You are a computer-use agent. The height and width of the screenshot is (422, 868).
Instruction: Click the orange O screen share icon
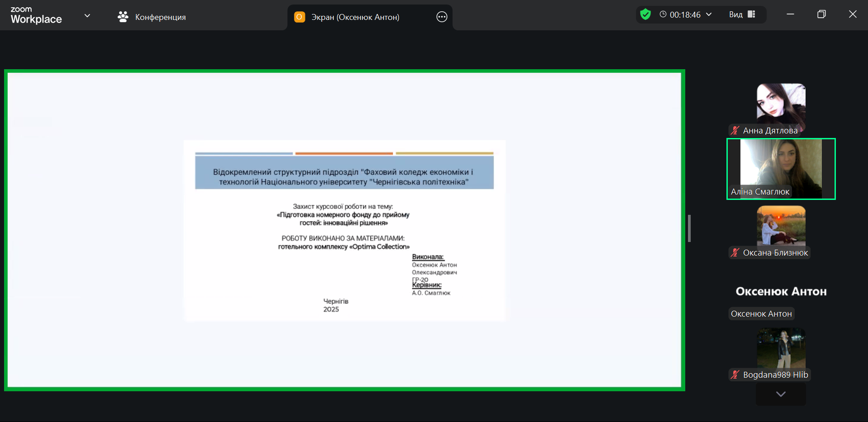pyautogui.click(x=299, y=17)
